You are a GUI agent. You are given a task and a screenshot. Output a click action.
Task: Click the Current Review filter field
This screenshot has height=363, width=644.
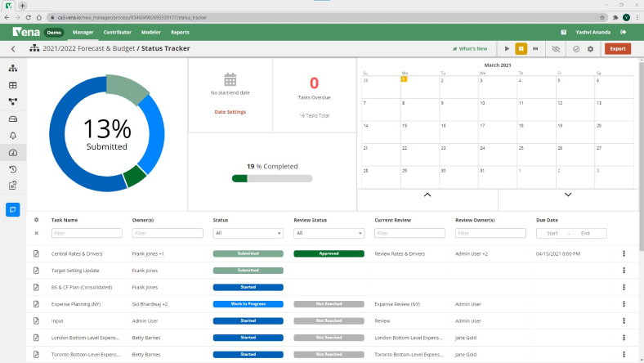tap(410, 233)
